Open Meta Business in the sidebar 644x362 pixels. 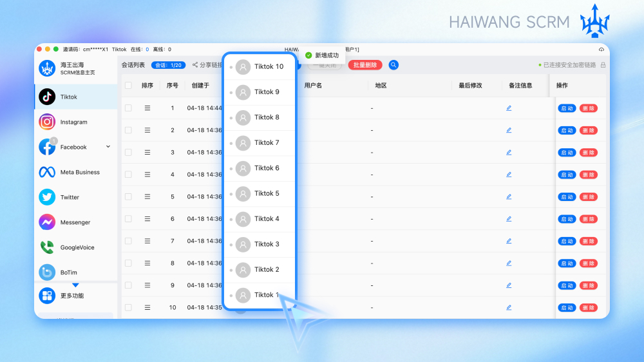76,172
